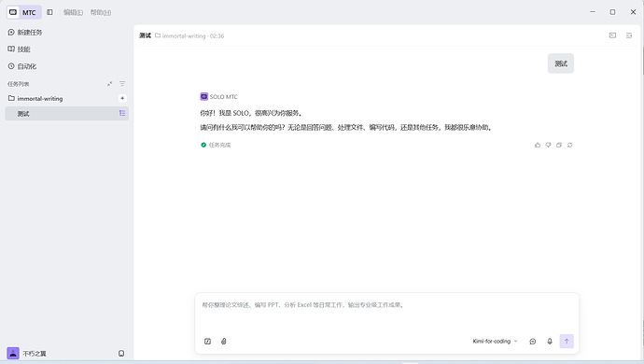The image size is (644, 364).
Task: Open the Kimi-for-coding model dropdown
Action: (x=495, y=342)
